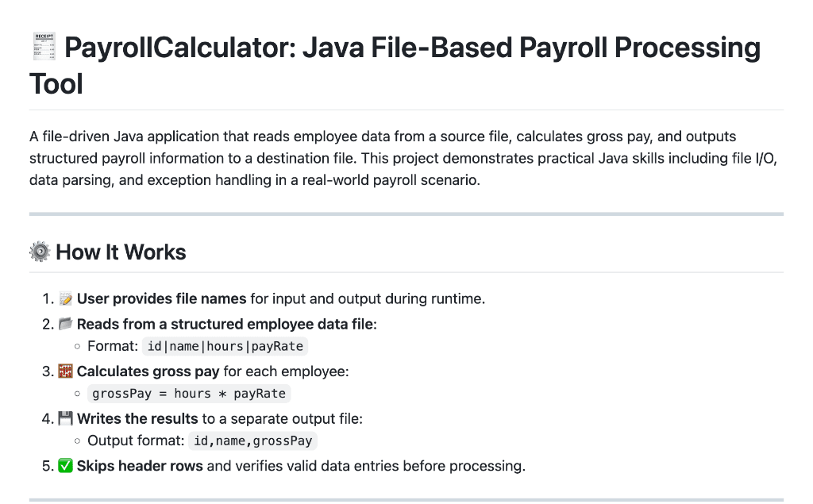This screenshot has width=813, height=504.
Task: Click the abacus icon in step 3
Action: [66, 371]
